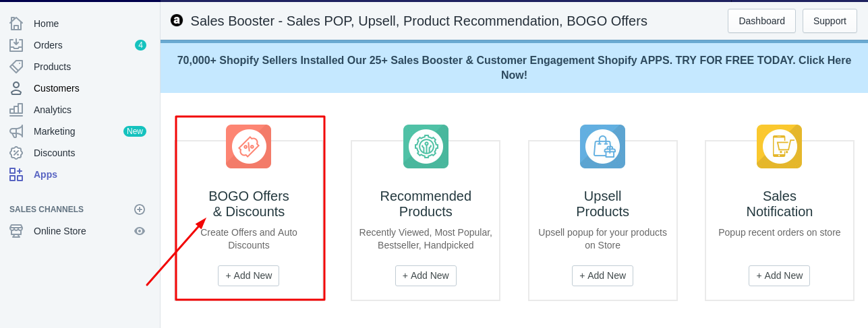Click the Home house icon in sidebar
The height and width of the screenshot is (328, 868).
coord(16,24)
